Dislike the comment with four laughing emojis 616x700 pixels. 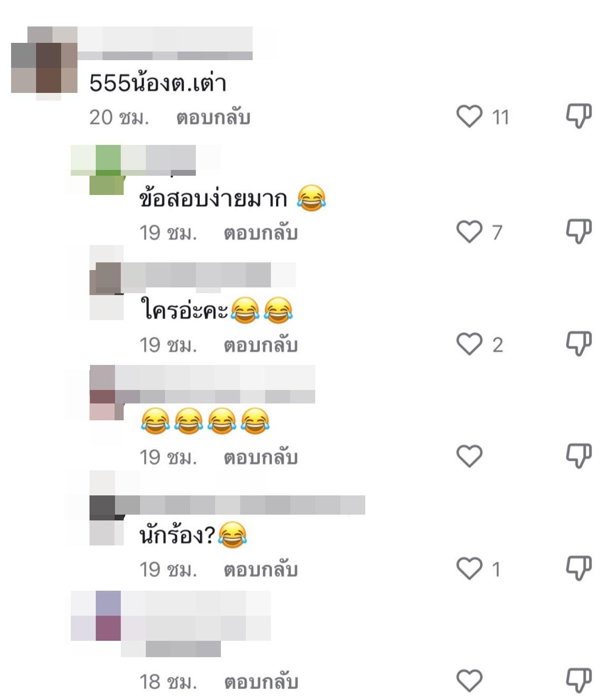(x=578, y=455)
